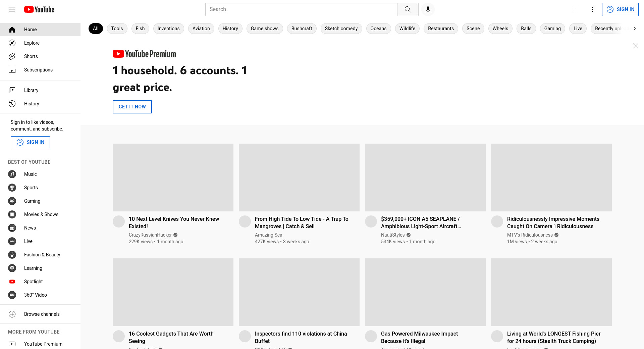Open the ICON A5 SEAPLANE video thumbnail
The height and width of the screenshot is (349, 644).
(425, 178)
